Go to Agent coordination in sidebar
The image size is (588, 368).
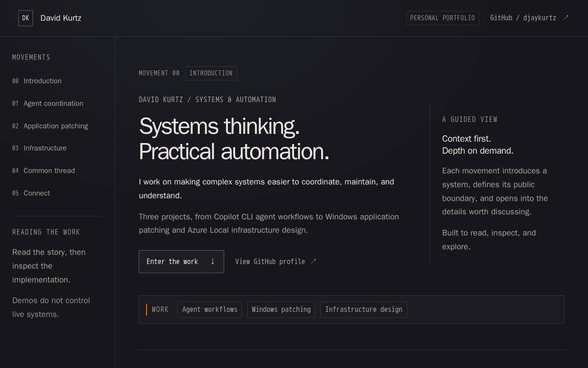pos(48,103)
